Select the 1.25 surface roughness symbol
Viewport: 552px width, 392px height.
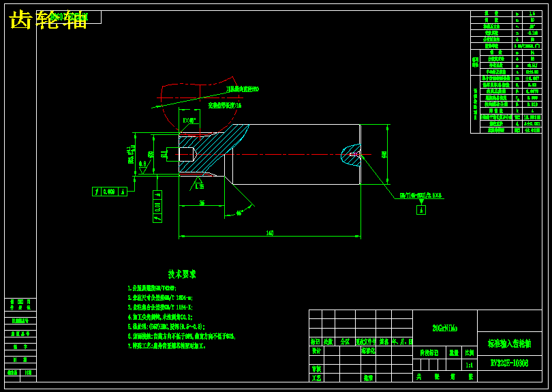(x=198, y=184)
